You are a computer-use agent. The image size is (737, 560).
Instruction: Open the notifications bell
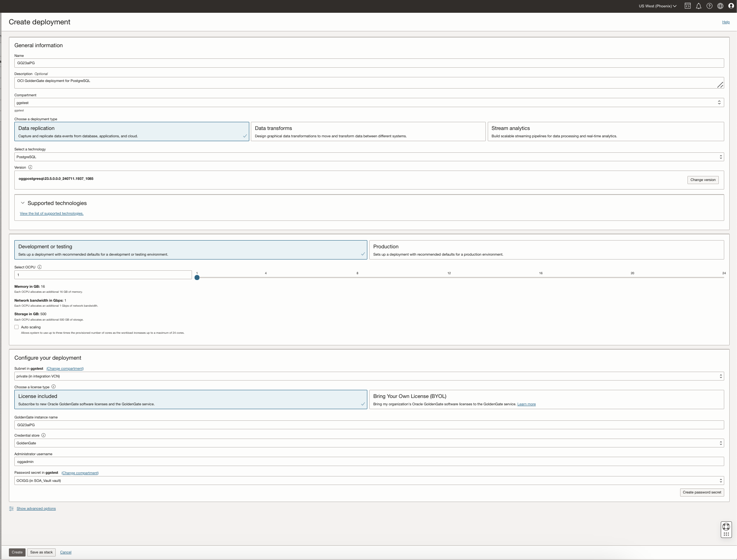pyautogui.click(x=699, y=6)
